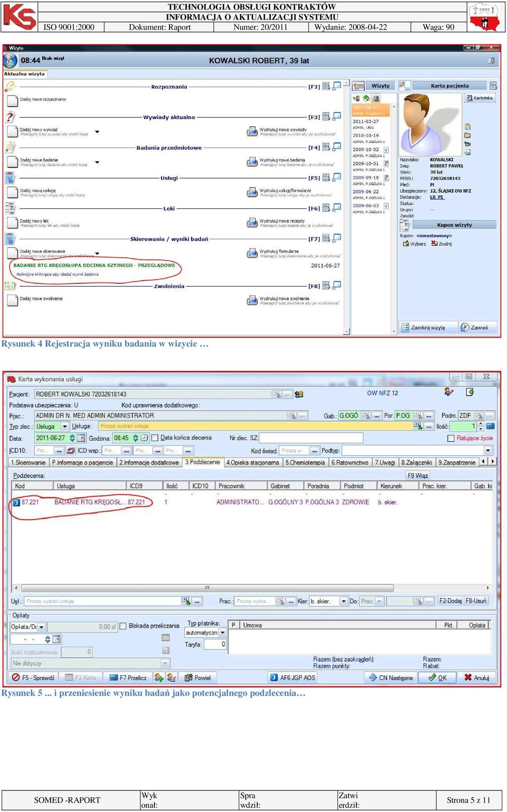Click the calendar icon beside the Data field
Viewport: 507px width, 812px height.
coord(81,438)
